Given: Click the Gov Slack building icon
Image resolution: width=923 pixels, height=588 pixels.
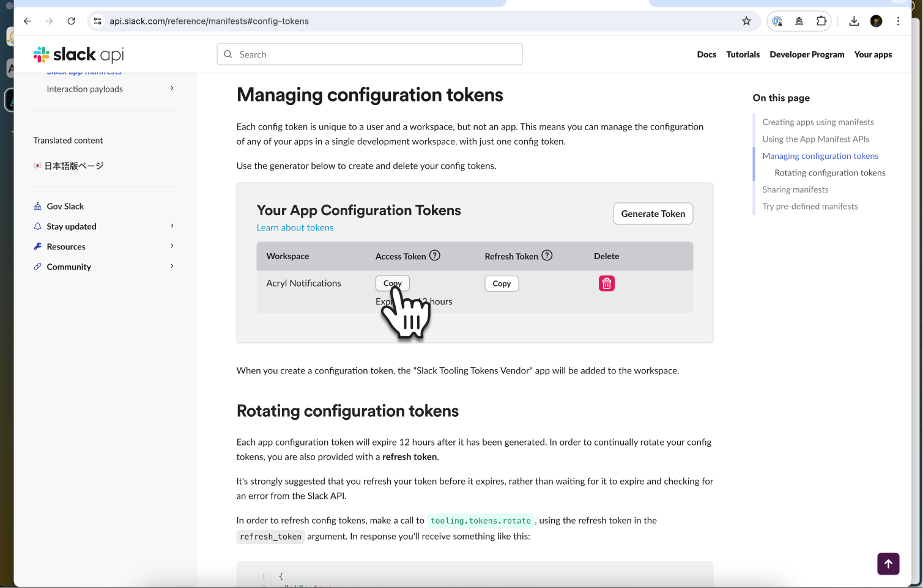Looking at the screenshot, I should point(37,207).
